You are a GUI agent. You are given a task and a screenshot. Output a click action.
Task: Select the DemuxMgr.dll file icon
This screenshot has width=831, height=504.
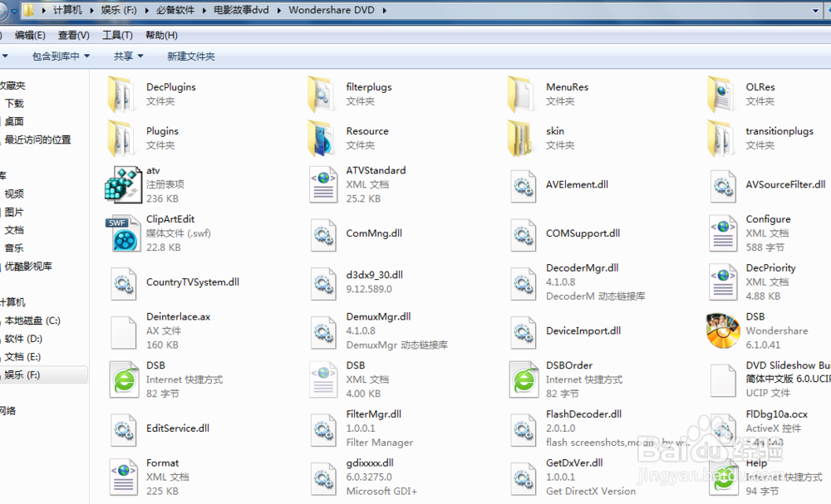tap(323, 332)
